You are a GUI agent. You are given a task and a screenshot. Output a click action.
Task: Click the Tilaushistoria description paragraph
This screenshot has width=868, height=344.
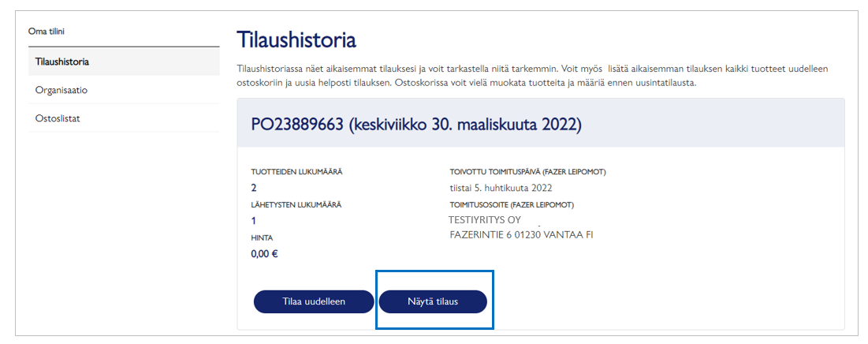(532, 76)
